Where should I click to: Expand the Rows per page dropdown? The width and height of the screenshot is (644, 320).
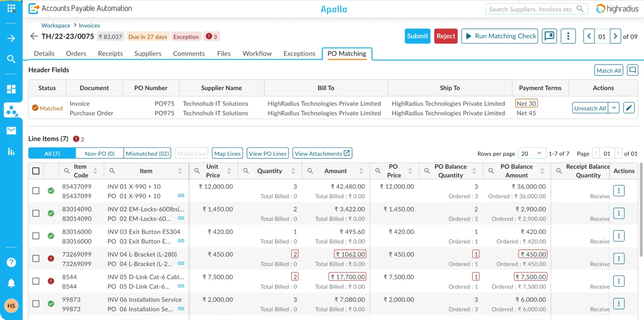click(532, 153)
